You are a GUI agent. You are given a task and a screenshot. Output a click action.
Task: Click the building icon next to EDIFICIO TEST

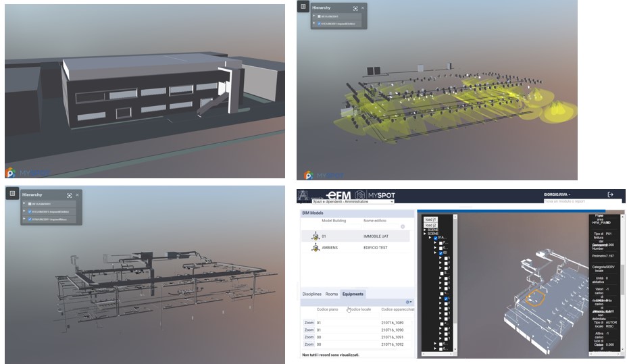(315, 248)
